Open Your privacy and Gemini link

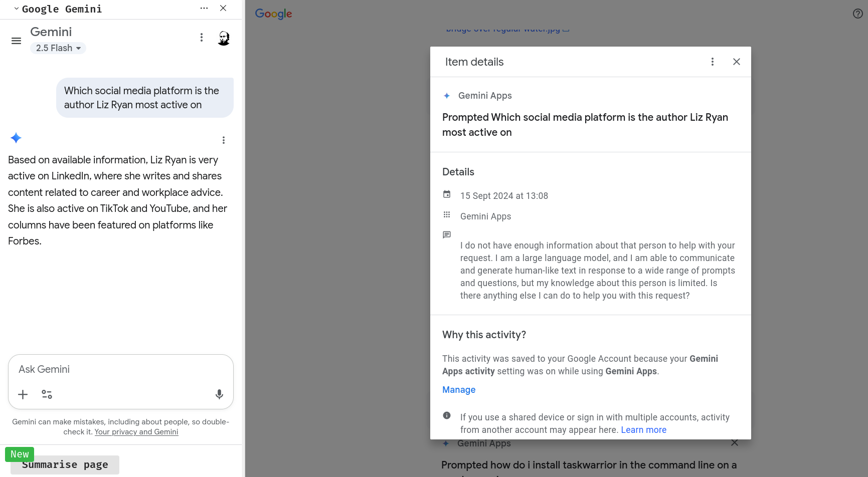(136, 432)
